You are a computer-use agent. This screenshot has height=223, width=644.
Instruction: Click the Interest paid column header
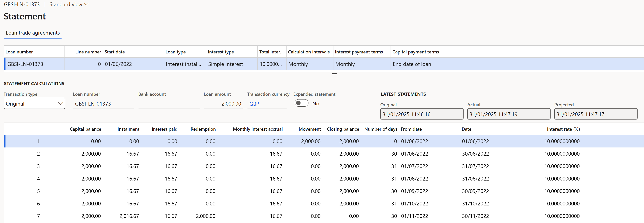[x=165, y=129]
